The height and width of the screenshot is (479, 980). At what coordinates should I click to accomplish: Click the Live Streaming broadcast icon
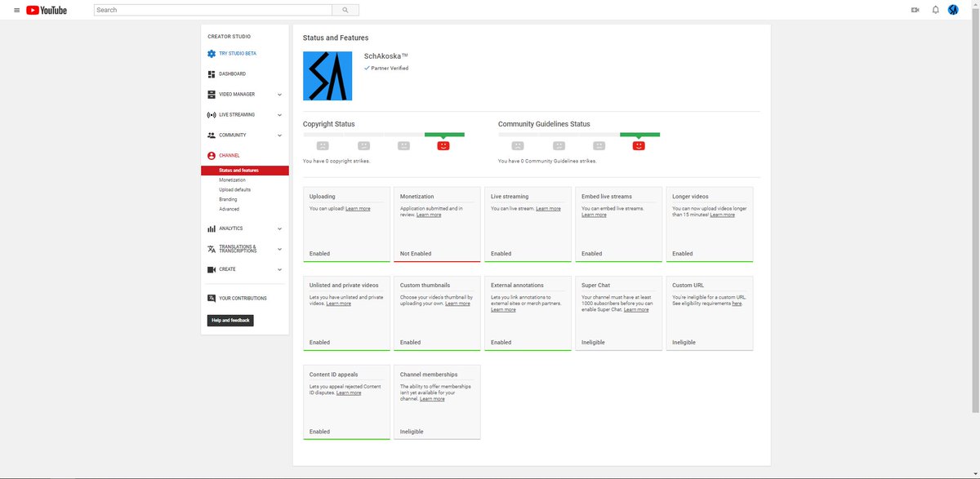click(212, 115)
